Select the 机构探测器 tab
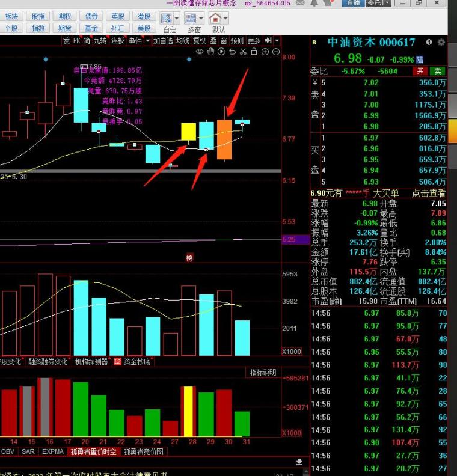This screenshot has width=457, height=476. pos(91,362)
